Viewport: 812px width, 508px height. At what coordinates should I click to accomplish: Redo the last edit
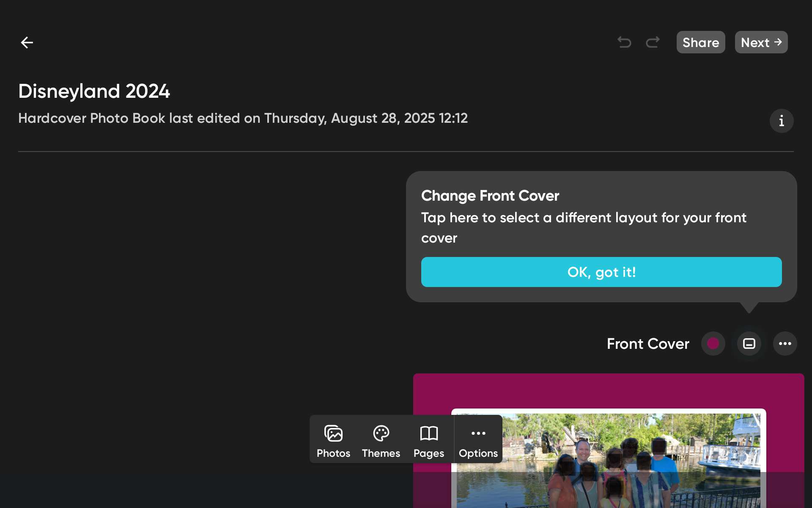click(x=653, y=42)
